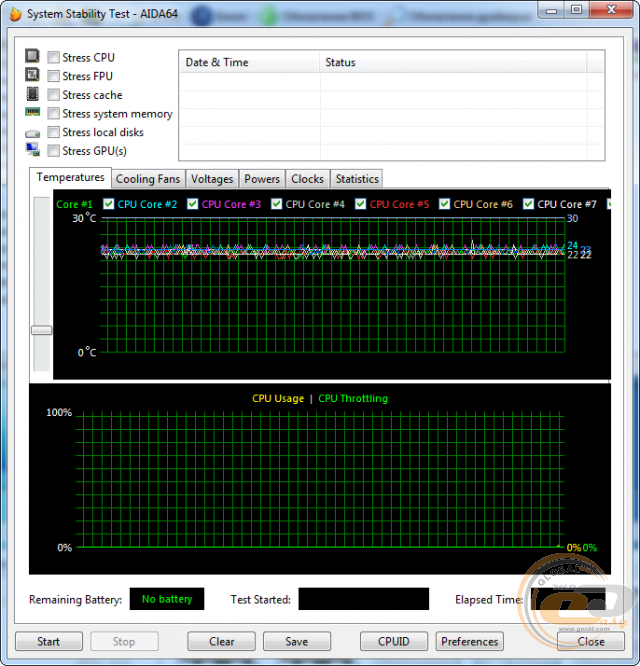Click the AIDA64 flame icon in title bar
The image size is (640, 666).
(15, 14)
